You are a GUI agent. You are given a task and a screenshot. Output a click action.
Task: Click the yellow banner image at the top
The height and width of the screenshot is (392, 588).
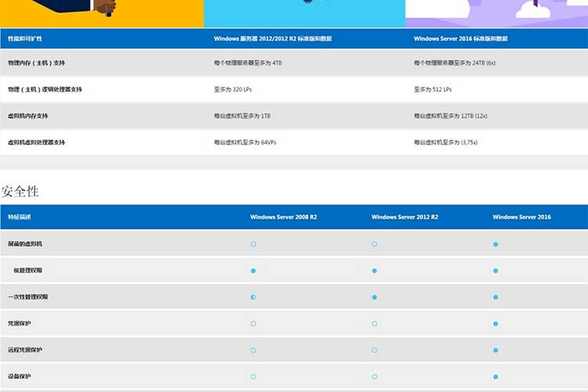(x=102, y=13)
